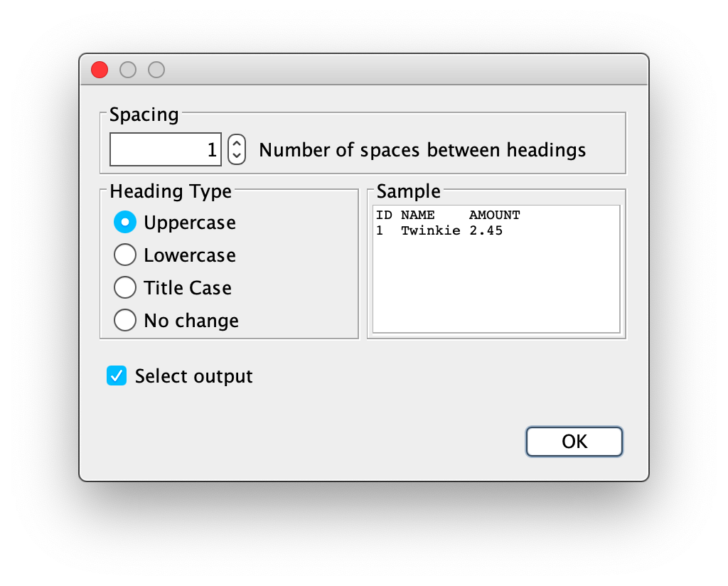Click inside the empty Sample preview area
Image resolution: width=728 pixels, height=586 pixels.
click(x=496, y=286)
